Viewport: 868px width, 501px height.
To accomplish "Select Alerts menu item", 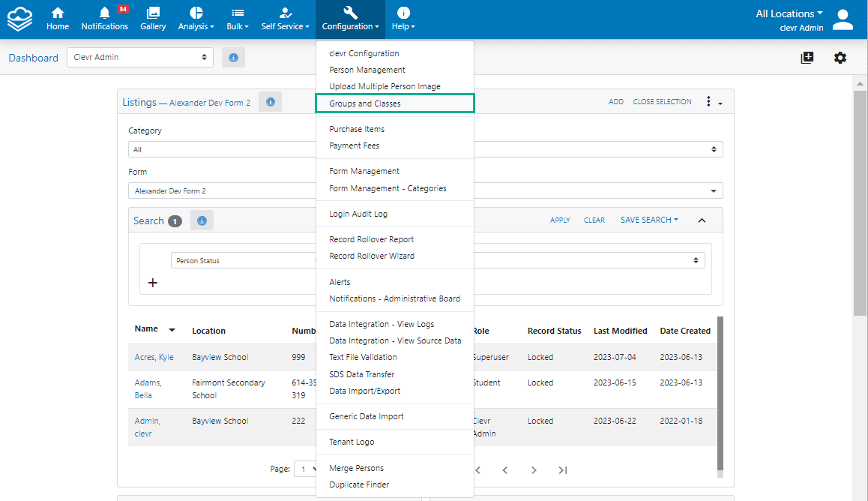I will click(x=340, y=282).
